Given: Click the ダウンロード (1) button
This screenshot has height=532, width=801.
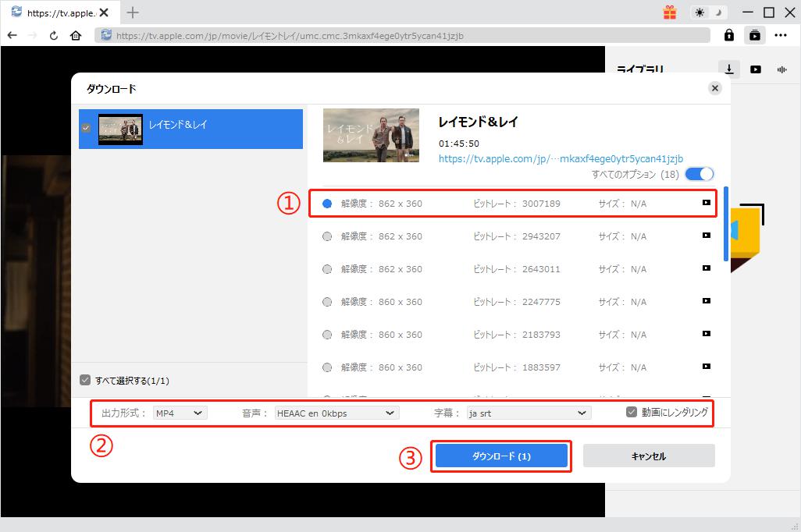Looking at the screenshot, I should pos(501,456).
